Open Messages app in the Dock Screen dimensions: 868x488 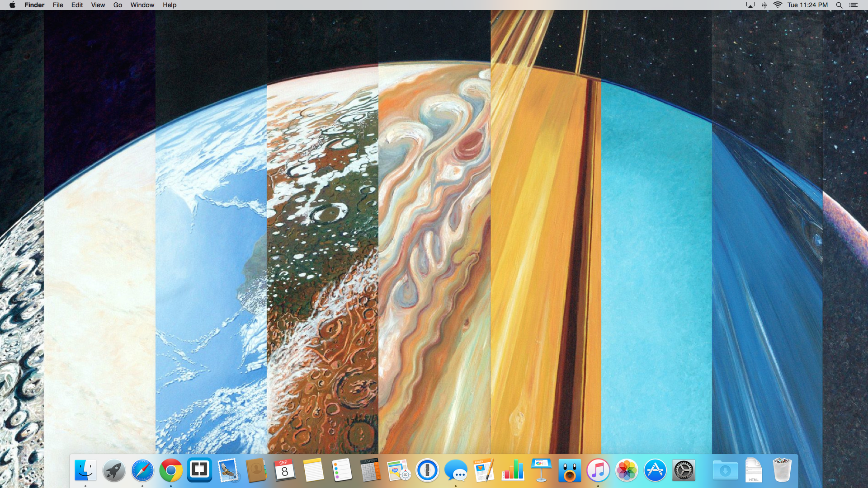click(x=456, y=471)
